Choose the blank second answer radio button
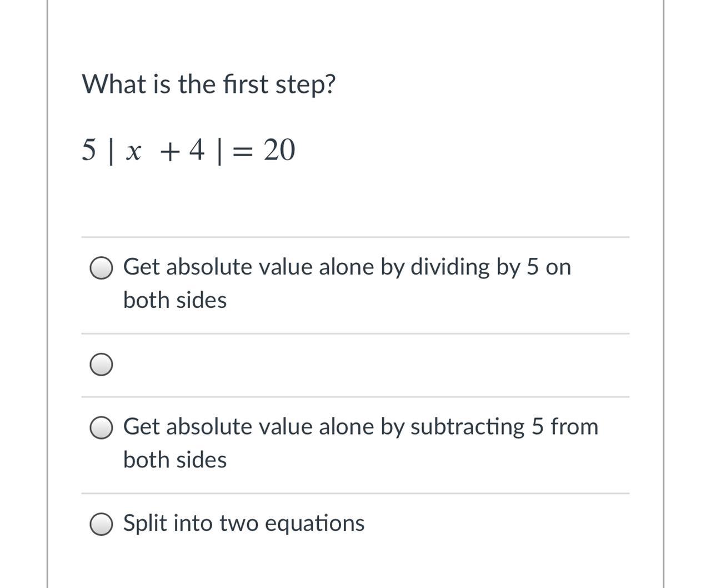 [102, 365]
